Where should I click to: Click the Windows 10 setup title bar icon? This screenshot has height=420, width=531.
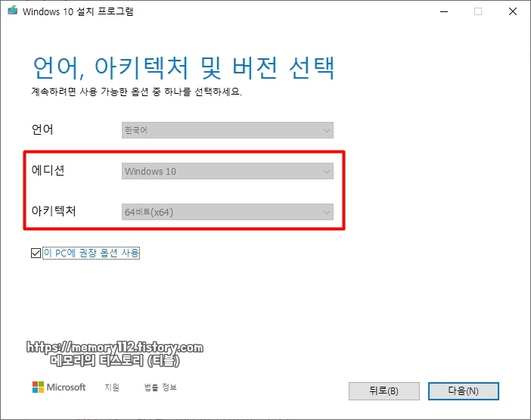(x=13, y=11)
